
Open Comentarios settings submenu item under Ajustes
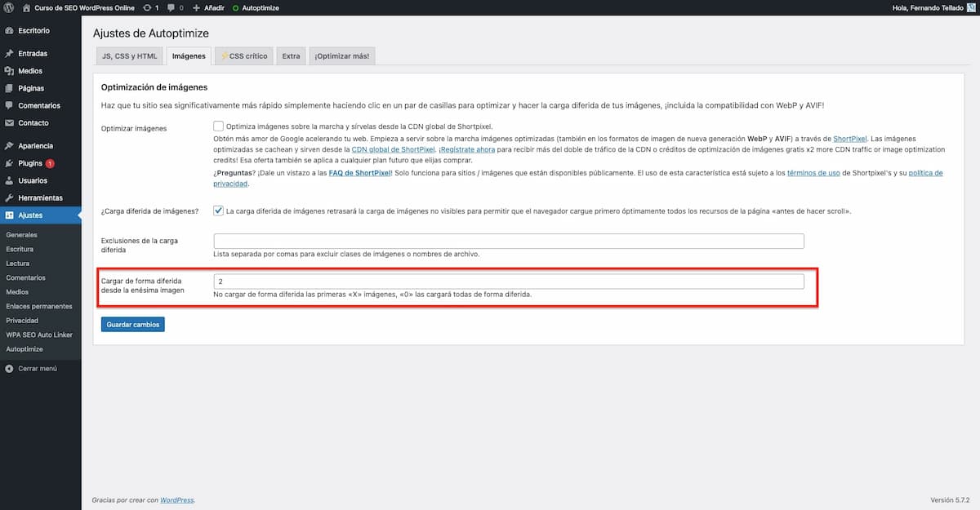(x=25, y=277)
